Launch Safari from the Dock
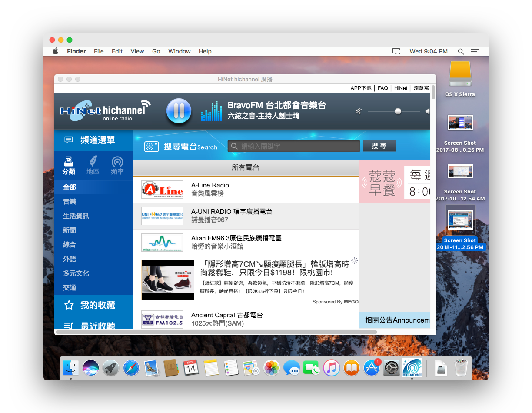Image resolution: width=532 pixels, height=413 pixels. pos(131,369)
